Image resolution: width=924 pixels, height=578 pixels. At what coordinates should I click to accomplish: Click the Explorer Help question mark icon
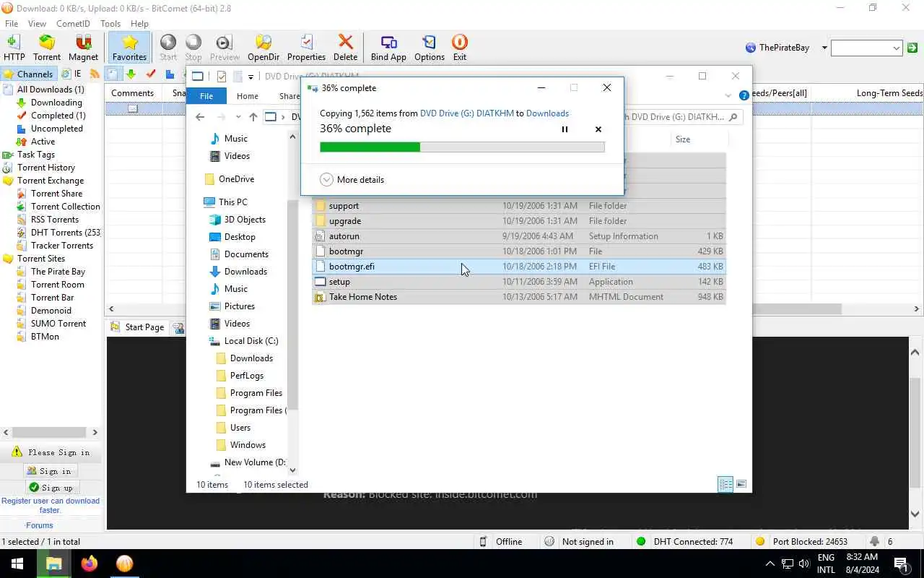[x=744, y=95]
